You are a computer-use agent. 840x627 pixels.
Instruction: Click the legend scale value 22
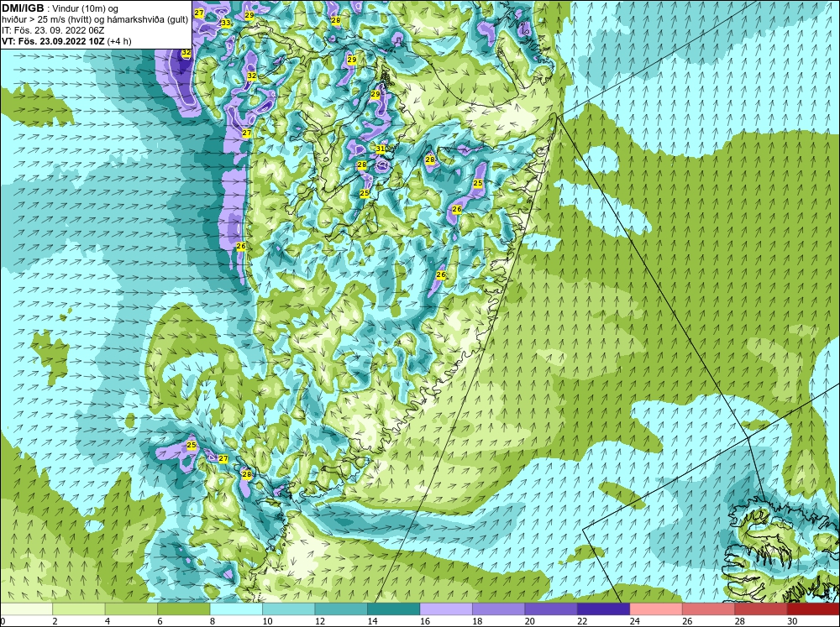582,621
